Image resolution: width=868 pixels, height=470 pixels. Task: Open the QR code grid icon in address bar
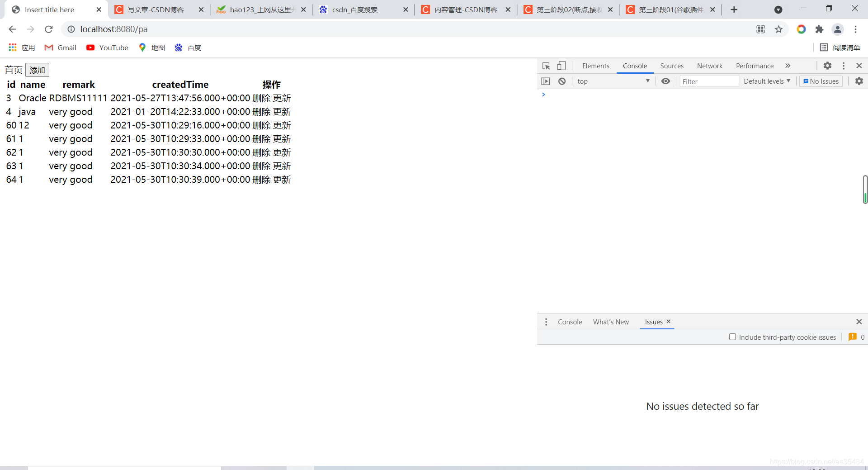pos(761,29)
